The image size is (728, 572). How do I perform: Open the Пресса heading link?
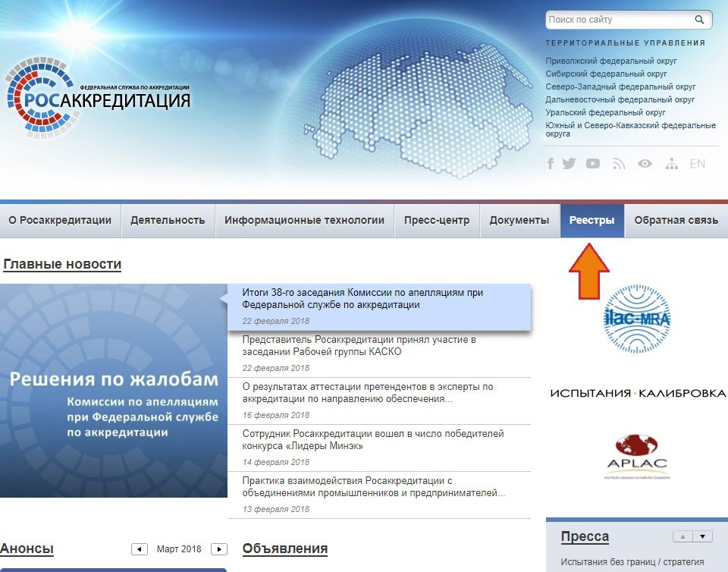coord(585,536)
